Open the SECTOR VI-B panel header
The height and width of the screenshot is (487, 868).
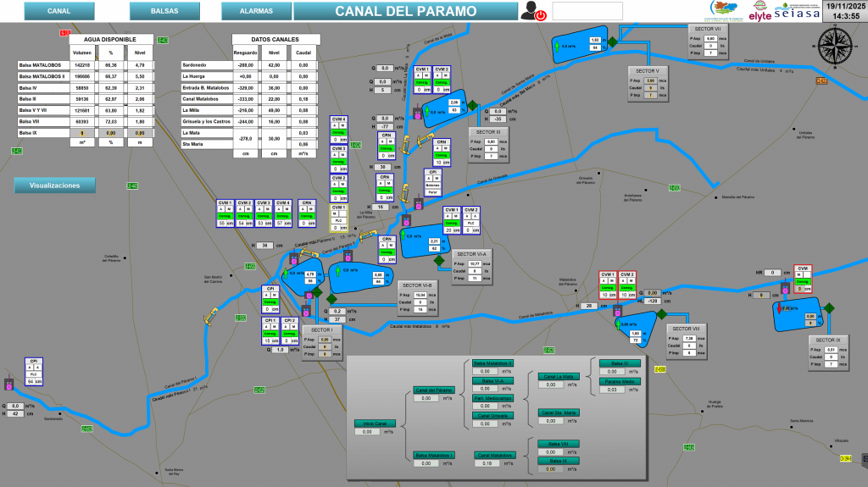pos(419,285)
